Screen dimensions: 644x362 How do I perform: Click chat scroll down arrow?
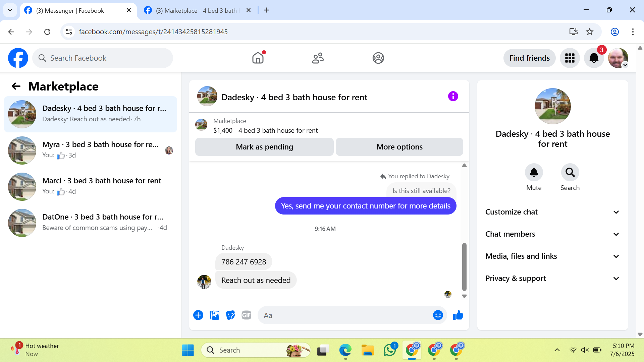[x=464, y=296]
